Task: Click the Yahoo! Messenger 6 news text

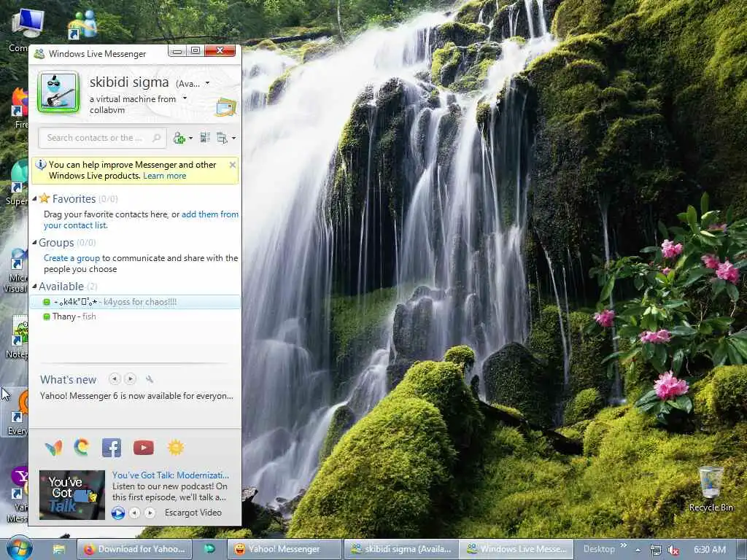Action: point(136,396)
